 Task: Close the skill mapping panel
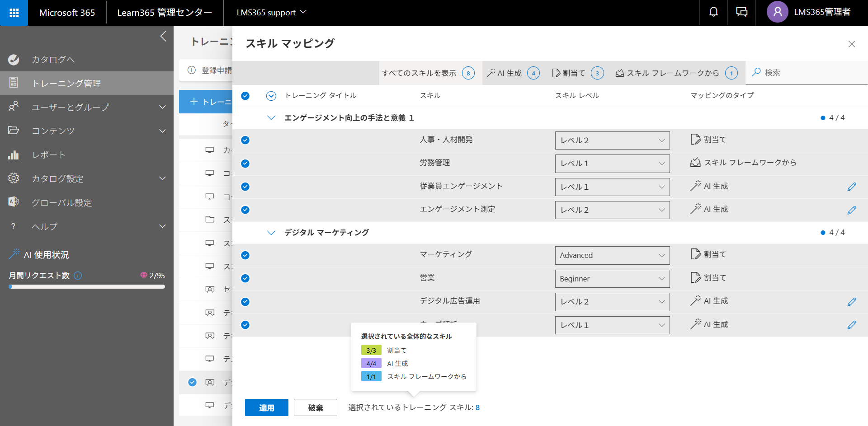tap(852, 44)
